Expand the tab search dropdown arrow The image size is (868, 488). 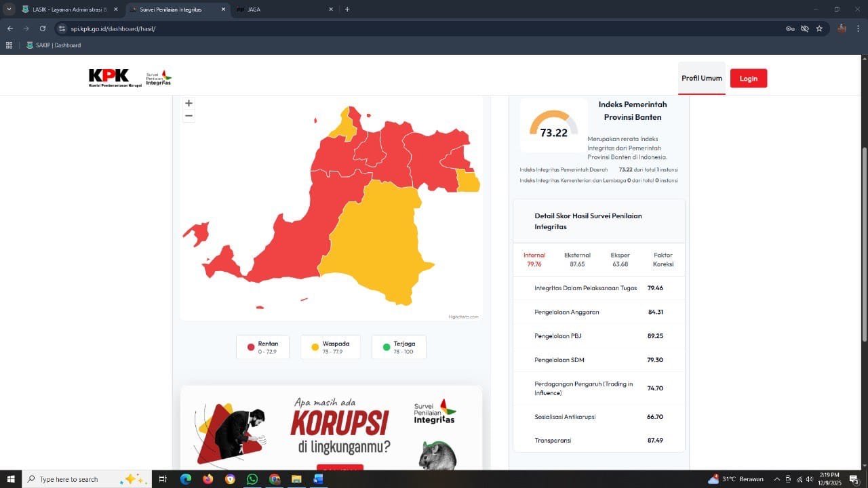click(x=9, y=9)
